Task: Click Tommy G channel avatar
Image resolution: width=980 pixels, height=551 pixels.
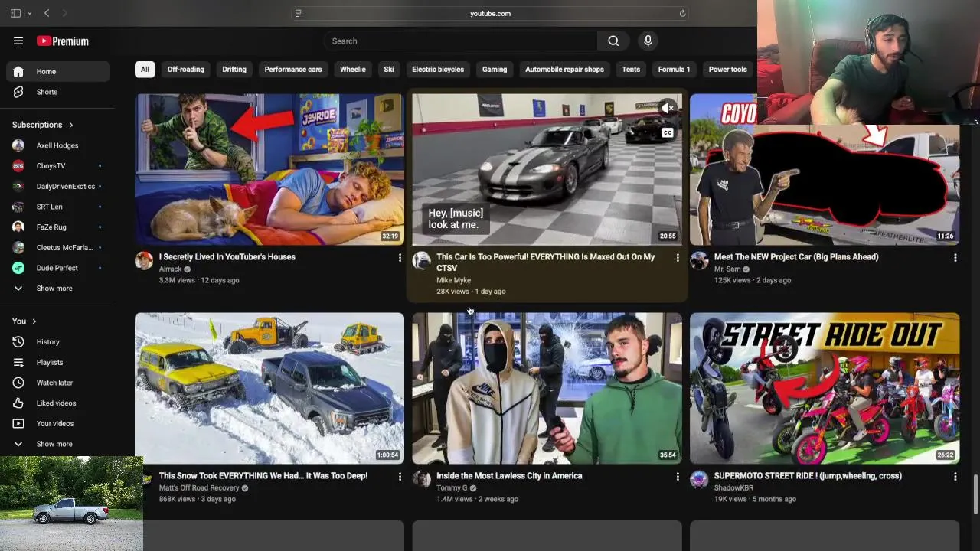Action: pyautogui.click(x=421, y=479)
